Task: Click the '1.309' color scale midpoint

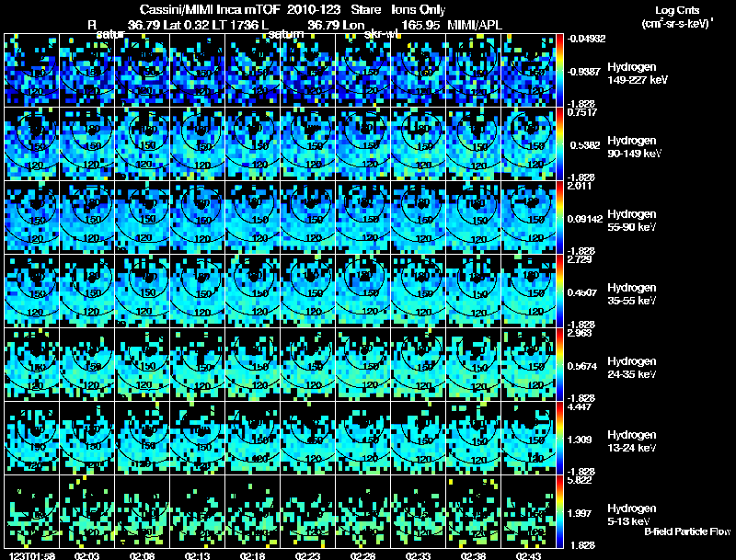Action: 580,440
